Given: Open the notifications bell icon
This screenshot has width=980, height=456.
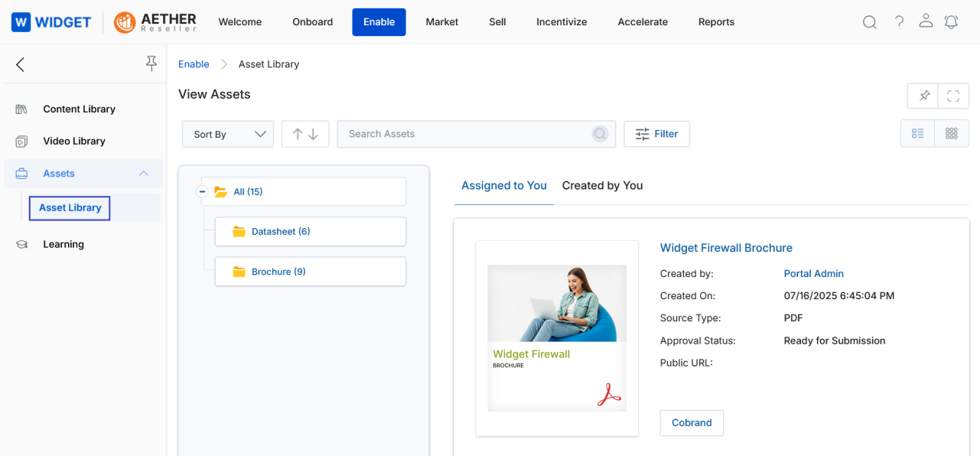Looking at the screenshot, I should click(951, 22).
